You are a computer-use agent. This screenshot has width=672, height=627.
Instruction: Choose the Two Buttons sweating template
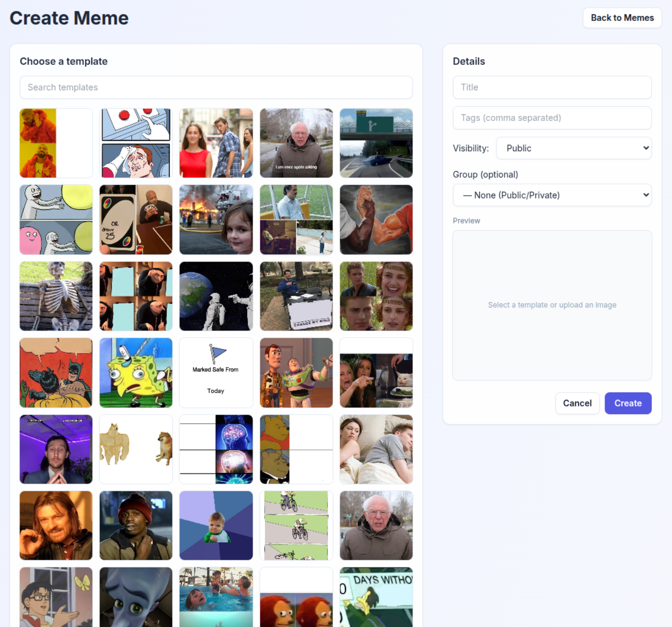click(x=136, y=143)
